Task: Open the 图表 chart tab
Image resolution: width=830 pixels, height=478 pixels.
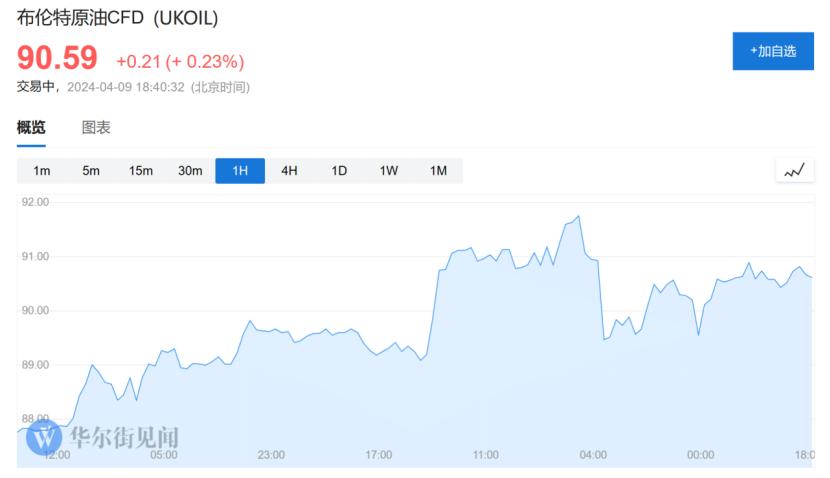Action: 96,128
